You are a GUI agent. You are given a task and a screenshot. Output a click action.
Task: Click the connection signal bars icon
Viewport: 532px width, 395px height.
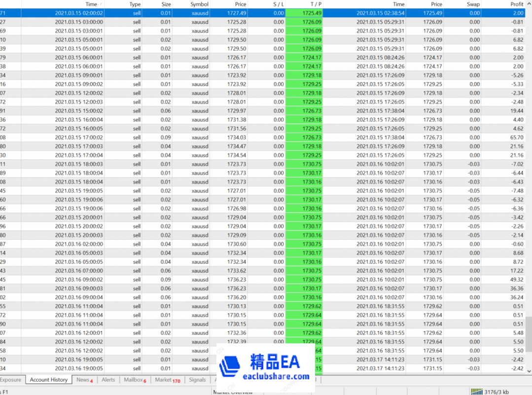point(477,391)
